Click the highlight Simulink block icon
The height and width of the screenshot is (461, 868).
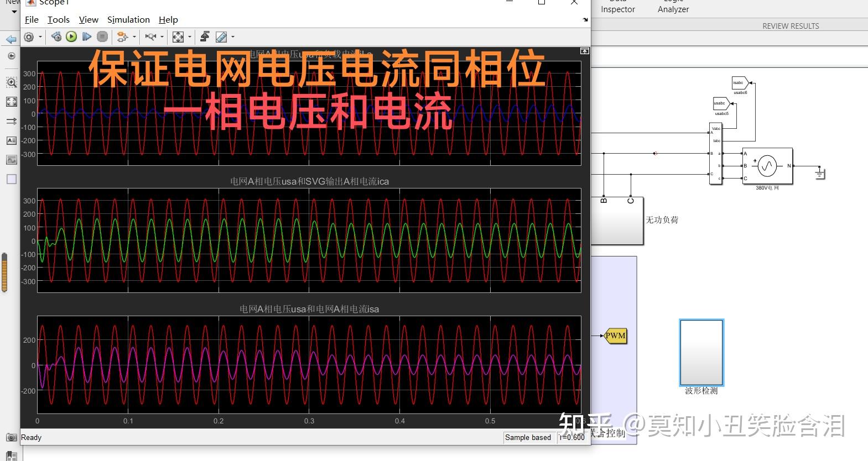click(122, 37)
